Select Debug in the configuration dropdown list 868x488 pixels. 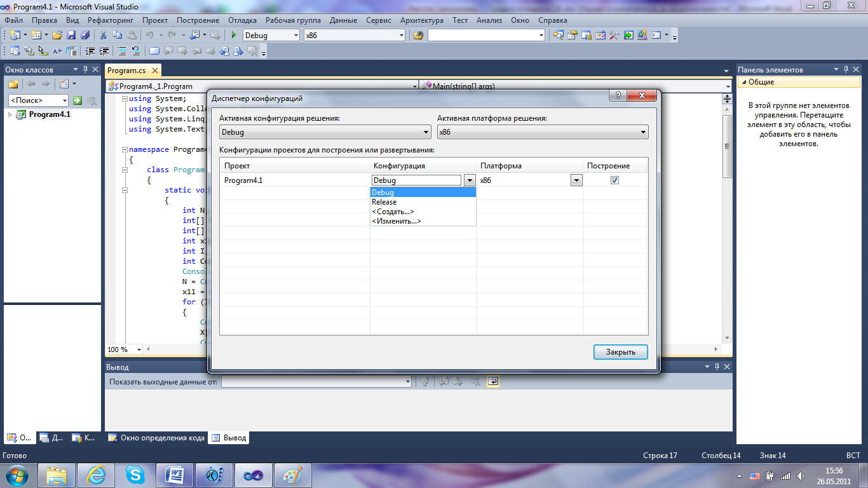[x=423, y=193]
